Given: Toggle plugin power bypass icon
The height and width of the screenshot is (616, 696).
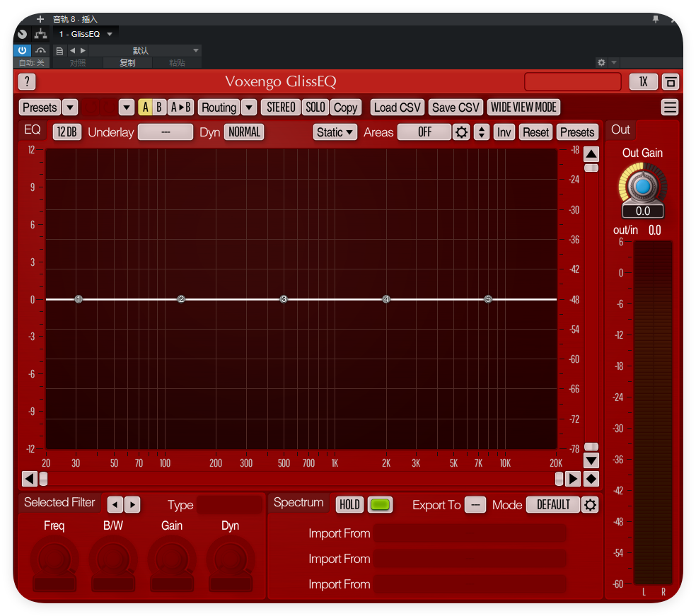Looking at the screenshot, I should click(22, 50).
